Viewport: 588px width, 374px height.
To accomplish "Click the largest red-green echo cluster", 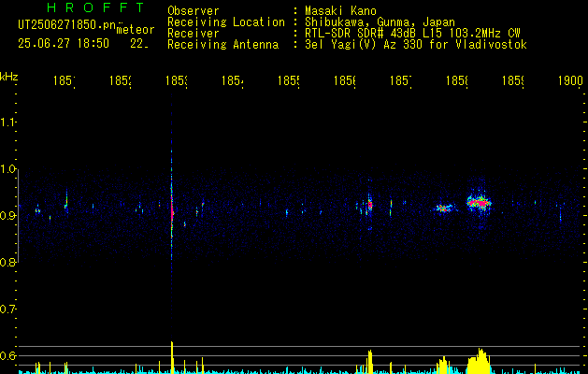I will coord(479,203).
